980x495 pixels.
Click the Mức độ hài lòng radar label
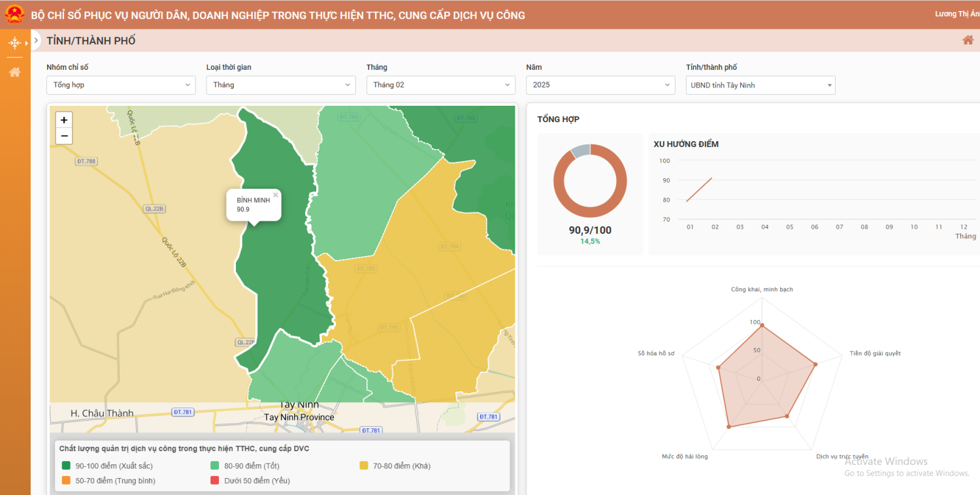pos(685,456)
